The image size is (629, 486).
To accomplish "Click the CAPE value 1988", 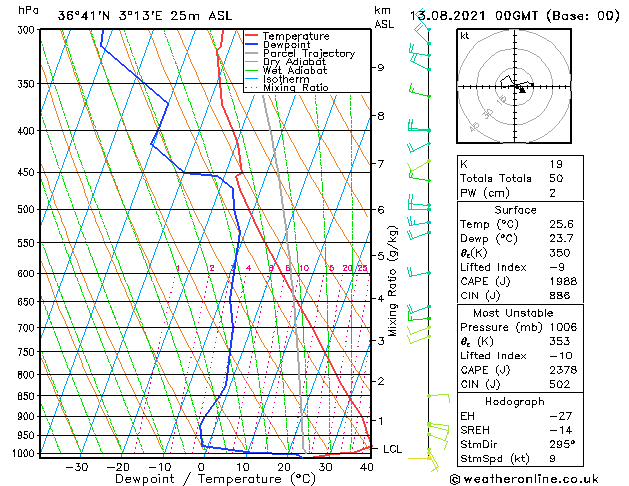I will (x=563, y=281).
